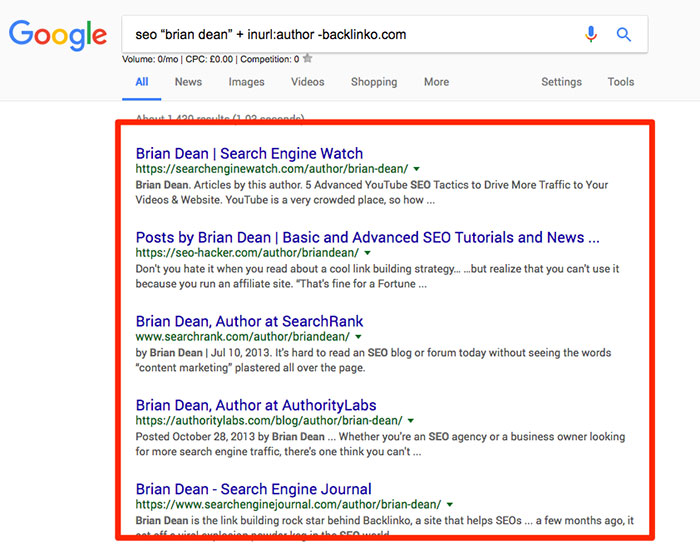
Task: Star the keyword next to Competition value
Action: pos(307,58)
